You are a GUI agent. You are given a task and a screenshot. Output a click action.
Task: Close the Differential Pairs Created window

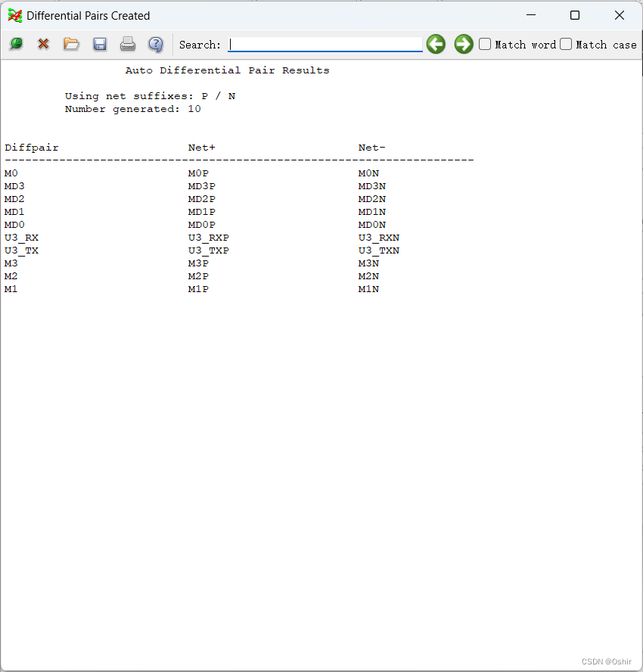tap(619, 15)
